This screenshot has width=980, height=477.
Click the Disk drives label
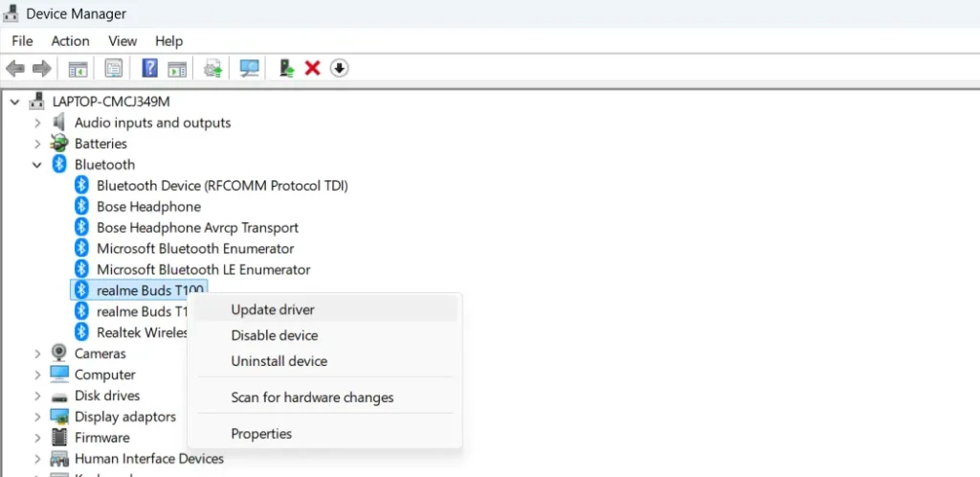pyautogui.click(x=107, y=396)
